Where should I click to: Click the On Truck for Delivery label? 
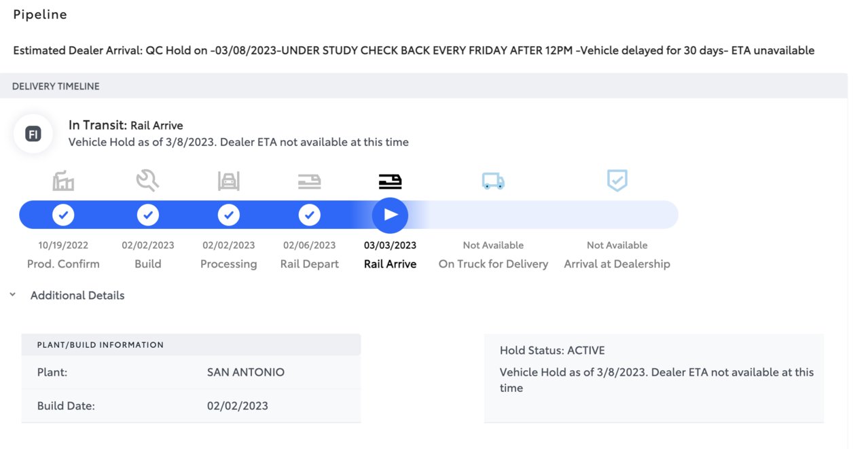(493, 264)
